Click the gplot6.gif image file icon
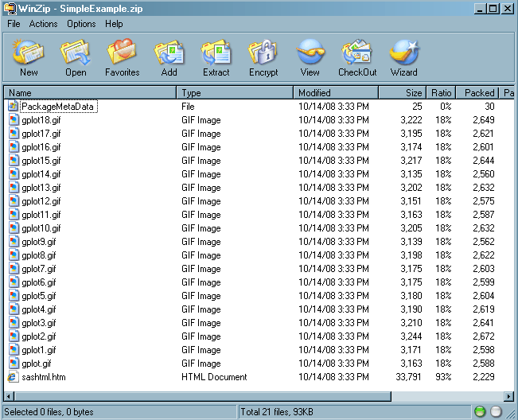 click(x=14, y=282)
